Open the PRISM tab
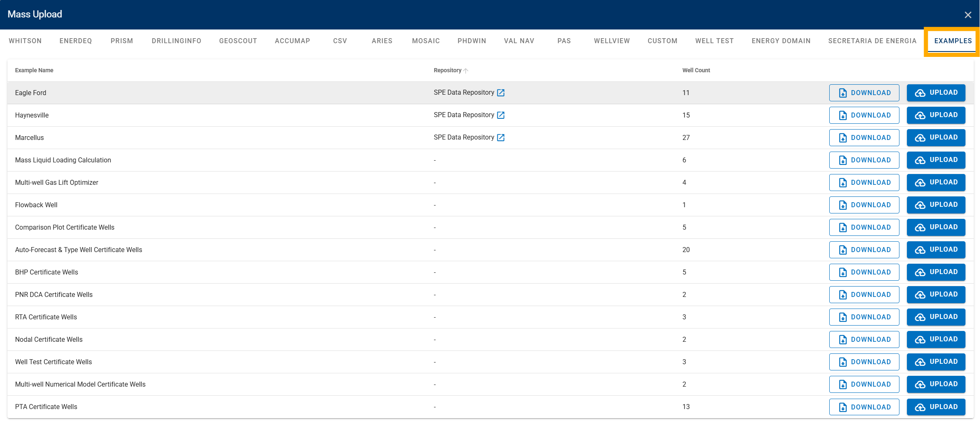 point(122,41)
